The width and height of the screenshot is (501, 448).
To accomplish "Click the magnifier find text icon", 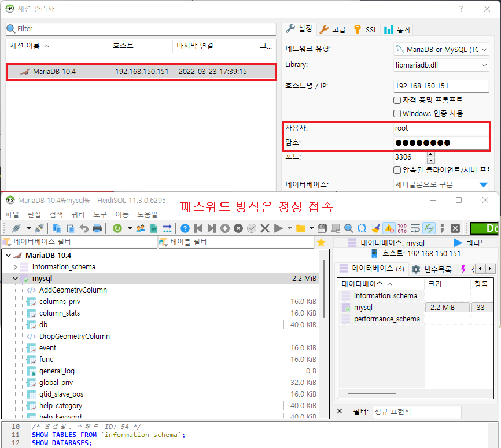I will click(349, 228).
